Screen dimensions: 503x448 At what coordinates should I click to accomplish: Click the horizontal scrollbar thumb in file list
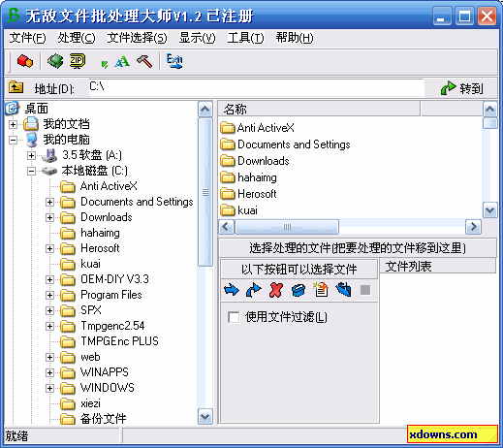click(x=287, y=227)
